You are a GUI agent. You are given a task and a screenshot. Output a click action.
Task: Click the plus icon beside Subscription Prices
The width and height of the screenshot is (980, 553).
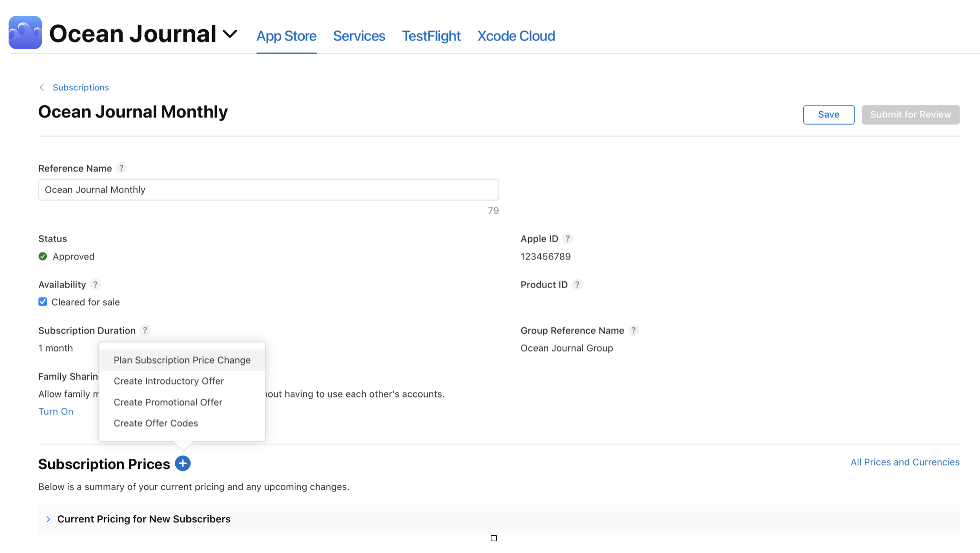(x=183, y=463)
